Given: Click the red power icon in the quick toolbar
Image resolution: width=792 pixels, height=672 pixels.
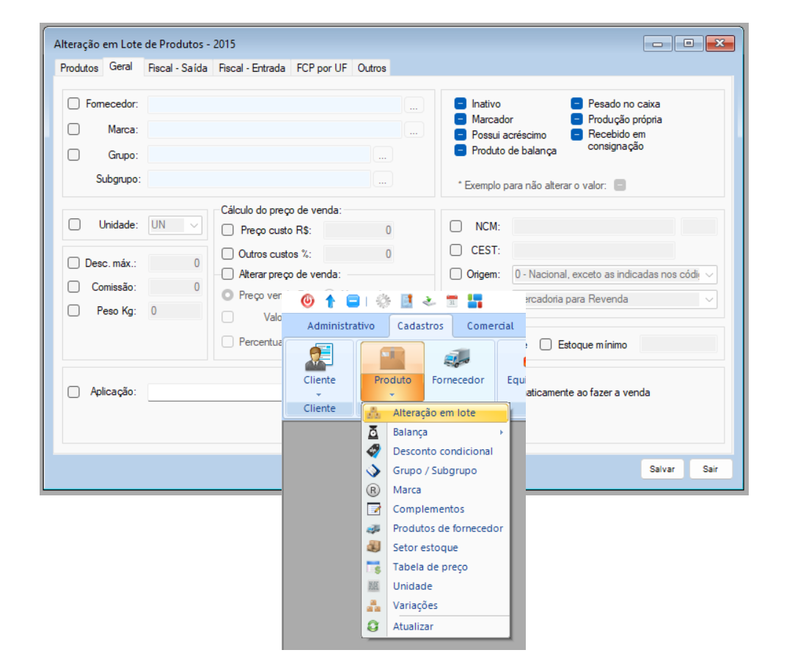Looking at the screenshot, I should 308,301.
